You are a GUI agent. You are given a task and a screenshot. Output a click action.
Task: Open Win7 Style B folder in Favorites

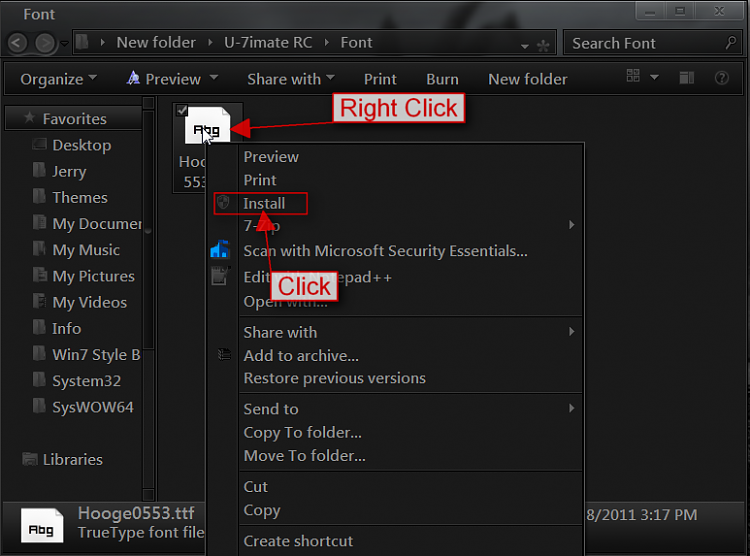[x=97, y=355]
